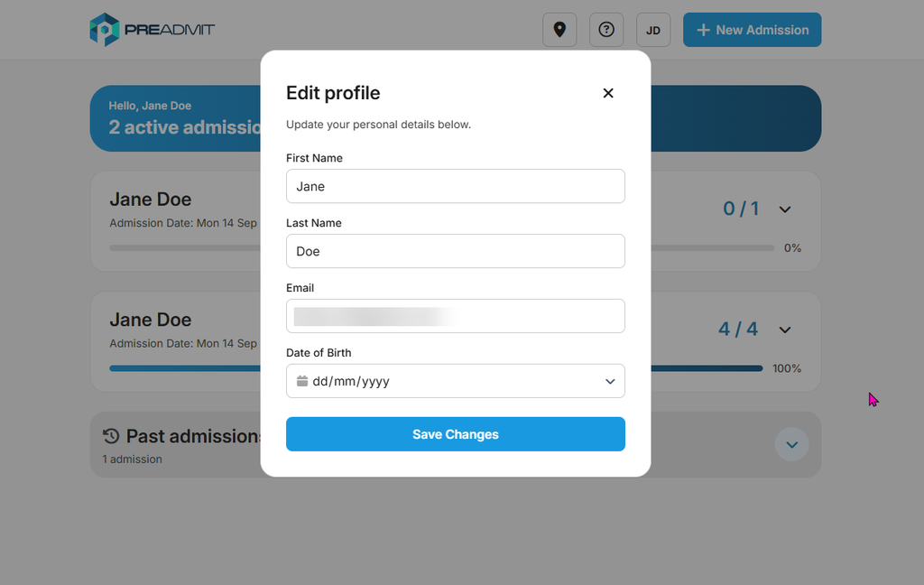
Task: Click the dd/mm/yyyy date placeholder
Action: [351, 382]
